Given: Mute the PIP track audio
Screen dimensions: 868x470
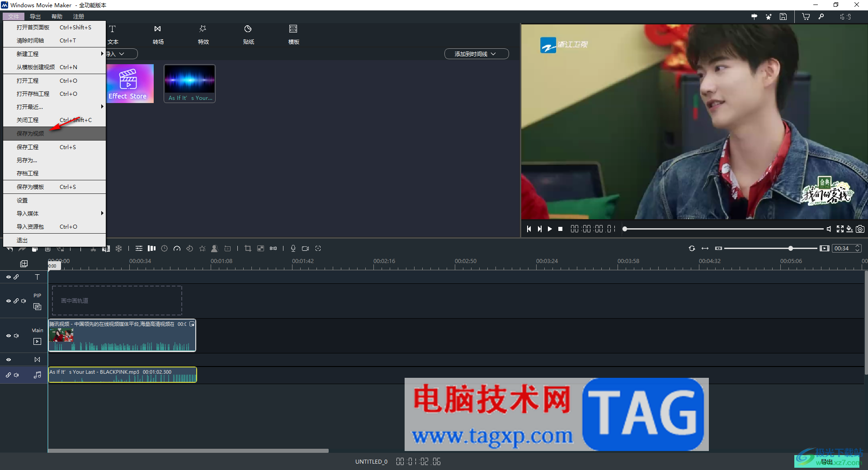Looking at the screenshot, I should click(24, 301).
